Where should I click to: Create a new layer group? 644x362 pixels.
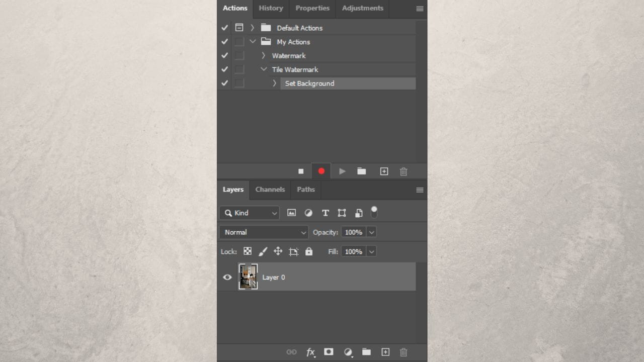pyautogui.click(x=366, y=352)
